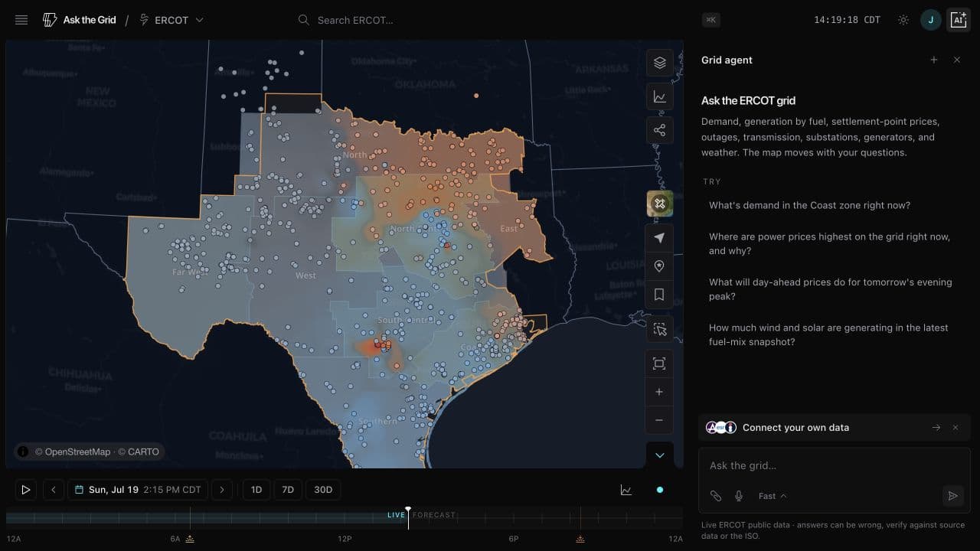Click the command-K shortcut badge

tap(710, 20)
